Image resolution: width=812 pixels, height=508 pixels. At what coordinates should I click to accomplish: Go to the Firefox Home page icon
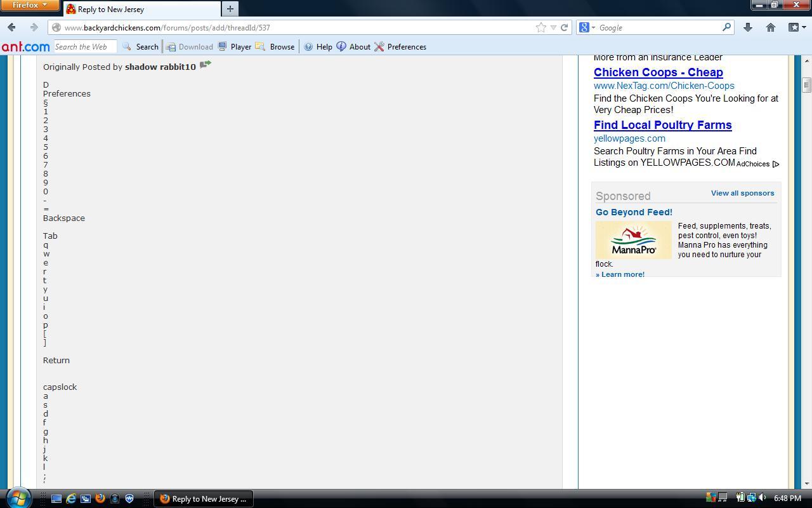770,27
